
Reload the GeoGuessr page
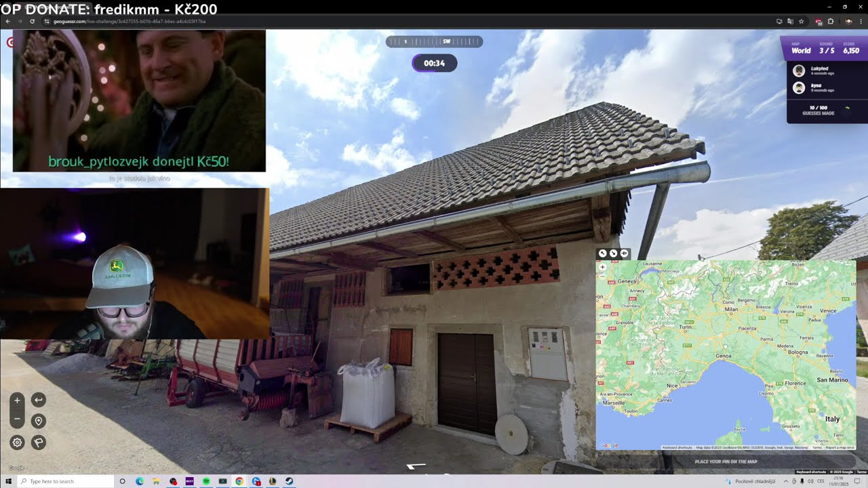(x=32, y=21)
